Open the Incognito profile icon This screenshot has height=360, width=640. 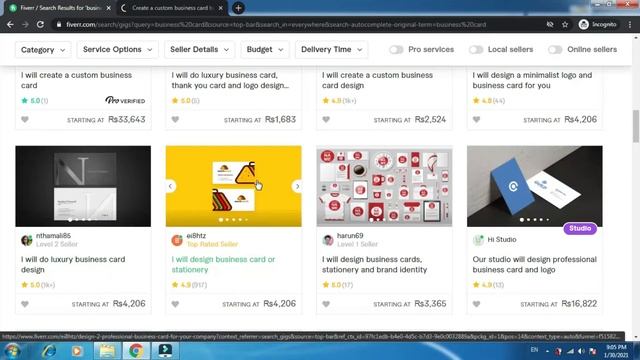coord(584,24)
